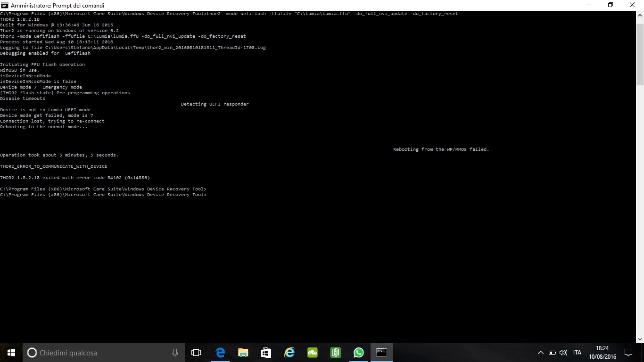Open the Windows Store taskbar icon
This screenshot has width=644, height=362.
(266, 353)
